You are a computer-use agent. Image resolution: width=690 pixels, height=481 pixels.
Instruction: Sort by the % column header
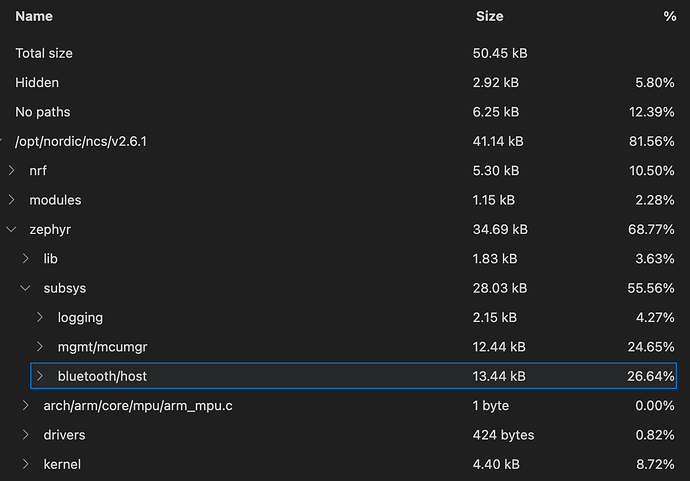coord(670,16)
